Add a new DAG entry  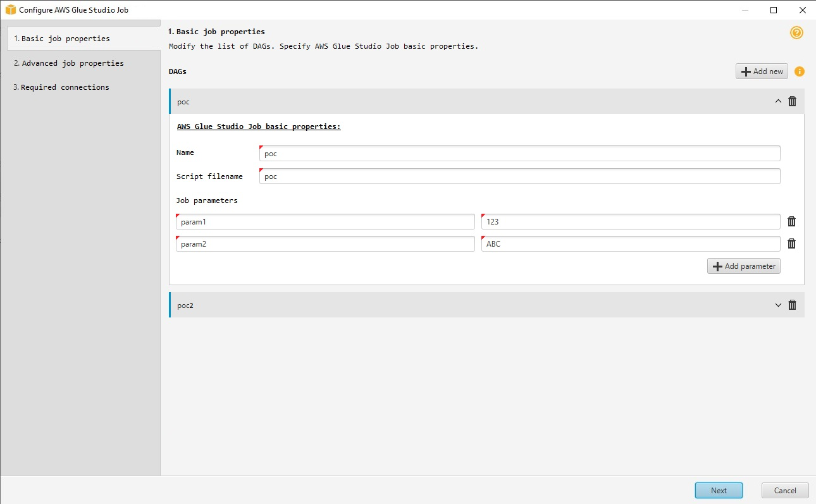click(x=762, y=71)
